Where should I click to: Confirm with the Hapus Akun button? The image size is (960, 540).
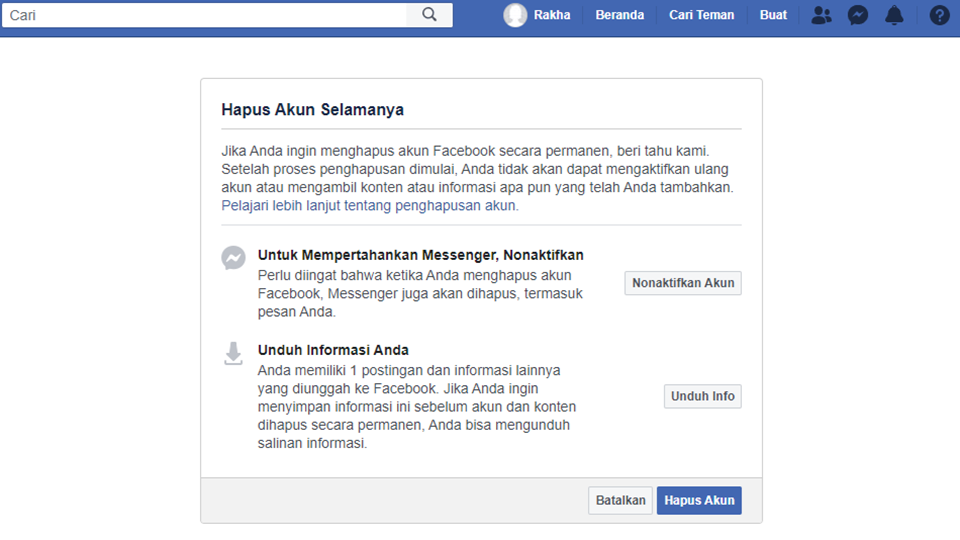coord(699,501)
